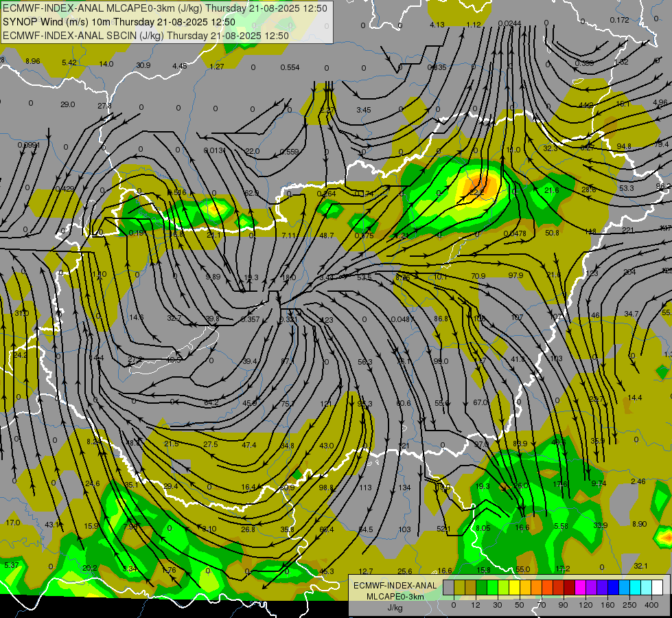Viewport: 672px width, 618px height.
Task: Click the map value 221
Action: (x=628, y=230)
